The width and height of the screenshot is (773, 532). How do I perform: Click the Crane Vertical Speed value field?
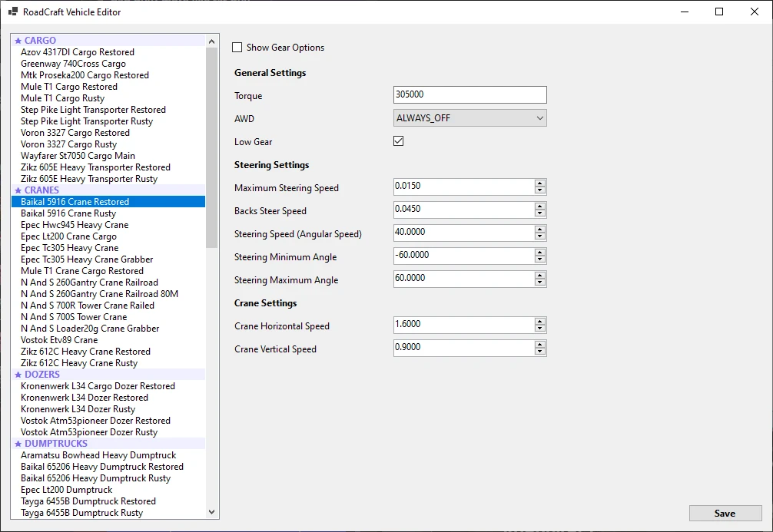pos(463,349)
